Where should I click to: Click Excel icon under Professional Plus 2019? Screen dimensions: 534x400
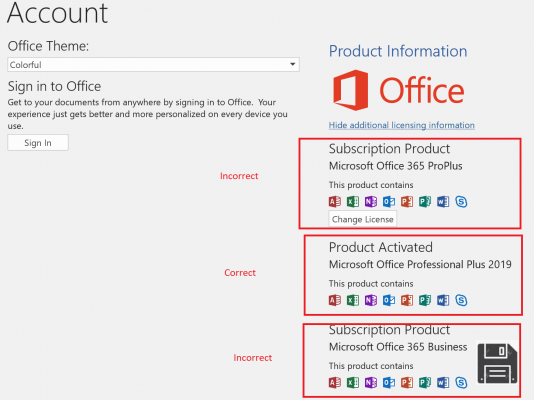pos(353,300)
